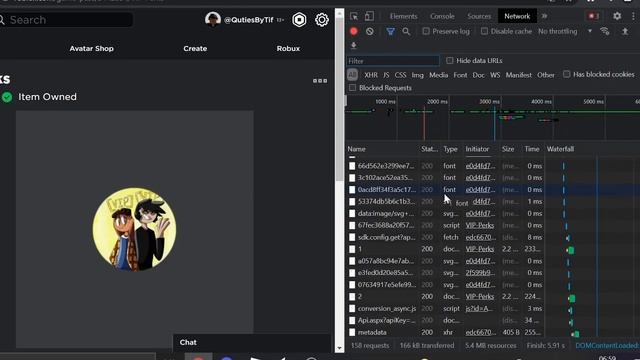Click the throttling dropdown arrow

click(590, 31)
